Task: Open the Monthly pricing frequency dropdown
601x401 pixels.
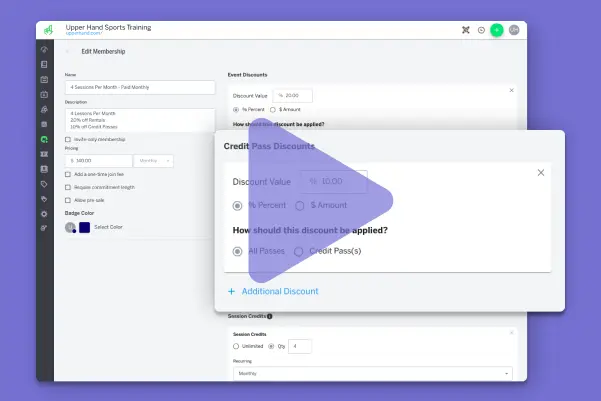Action: click(x=153, y=161)
